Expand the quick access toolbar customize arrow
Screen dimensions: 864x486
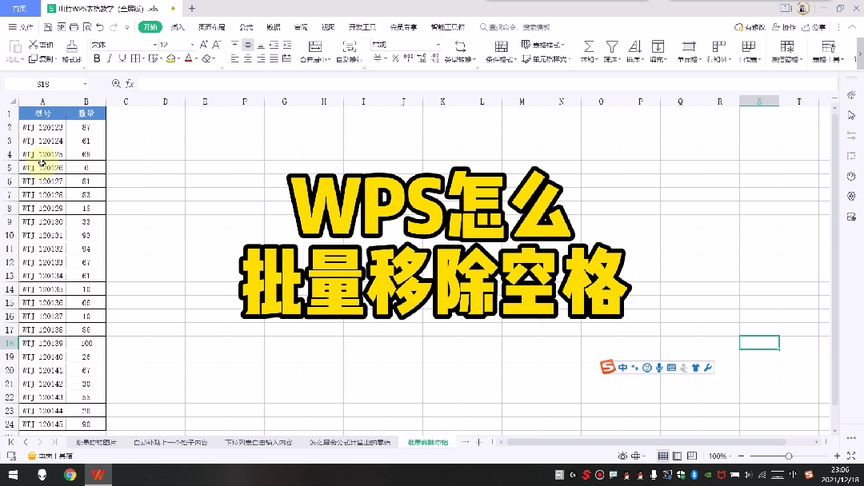pos(127,27)
